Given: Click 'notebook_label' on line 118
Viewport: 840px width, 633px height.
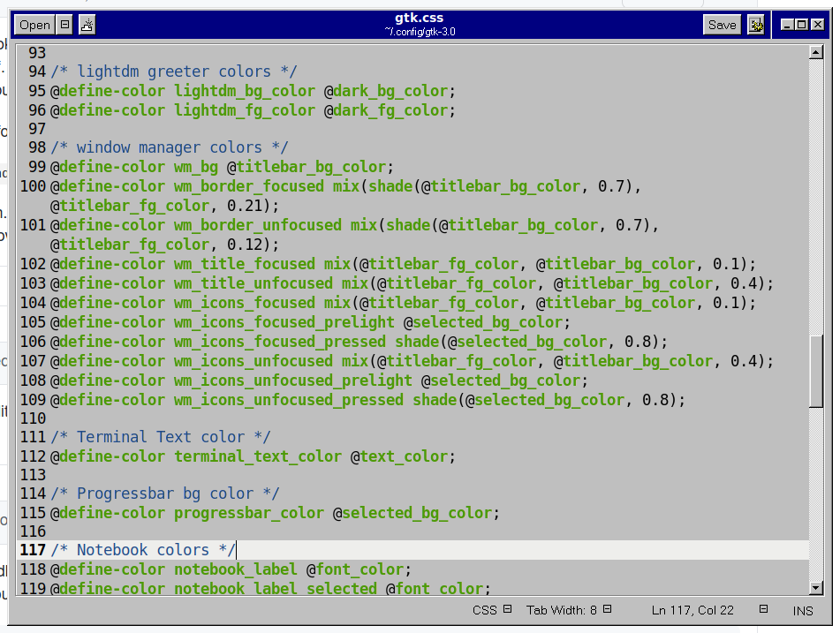Looking at the screenshot, I should 236,569.
